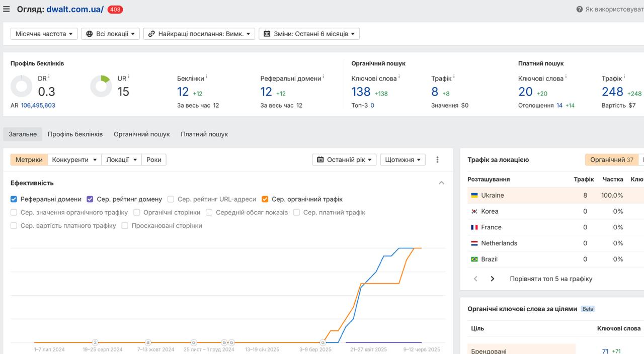Viewport: 644px width, 354px height.
Task: Open Всі локації dropdown
Action: (111, 34)
